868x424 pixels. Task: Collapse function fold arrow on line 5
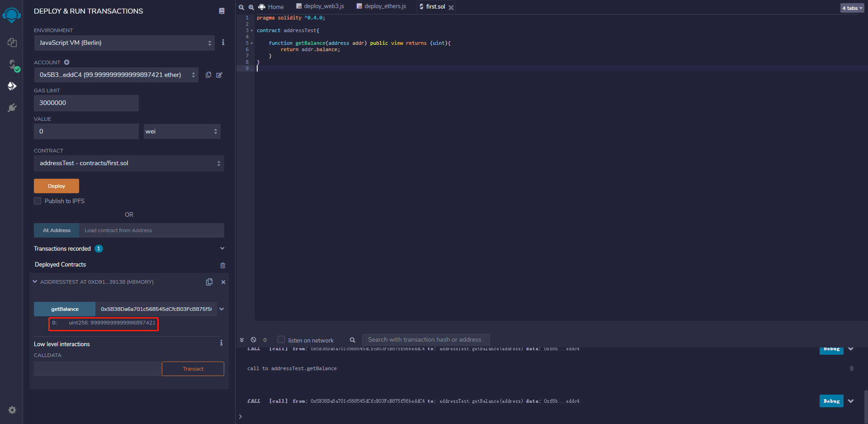pyautogui.click(x=252, y=43)
